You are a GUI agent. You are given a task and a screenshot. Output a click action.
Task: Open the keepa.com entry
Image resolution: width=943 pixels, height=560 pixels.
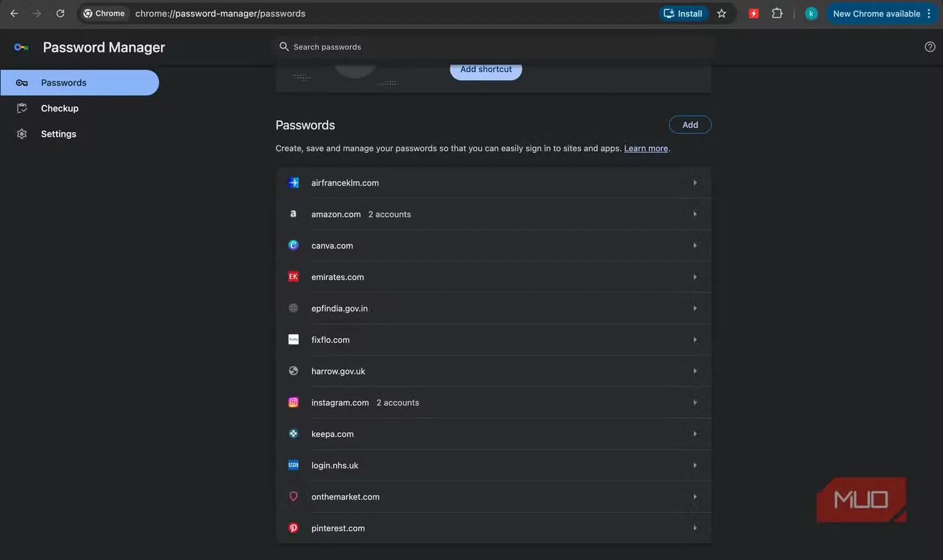coord(494,434)
